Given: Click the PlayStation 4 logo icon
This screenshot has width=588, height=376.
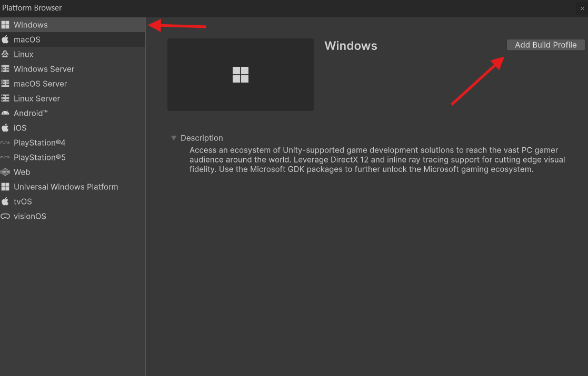Looking at the screenshot, I should 5,143.
